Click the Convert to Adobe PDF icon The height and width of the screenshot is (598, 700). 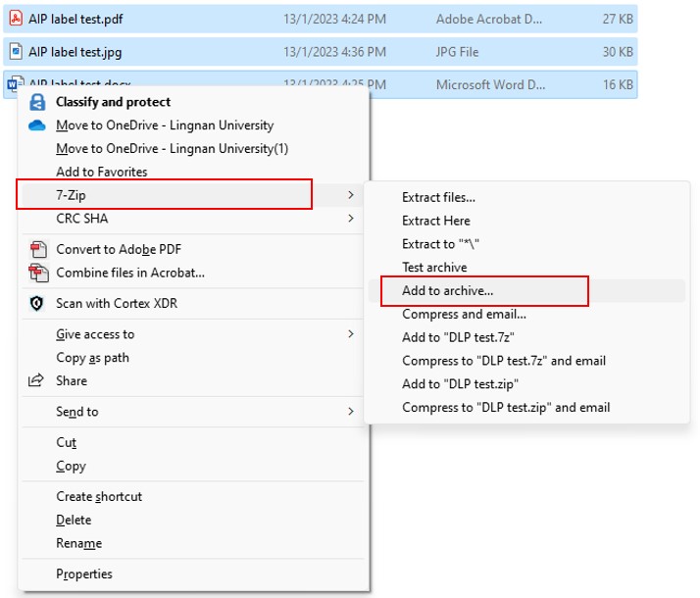tap(38, 249)
